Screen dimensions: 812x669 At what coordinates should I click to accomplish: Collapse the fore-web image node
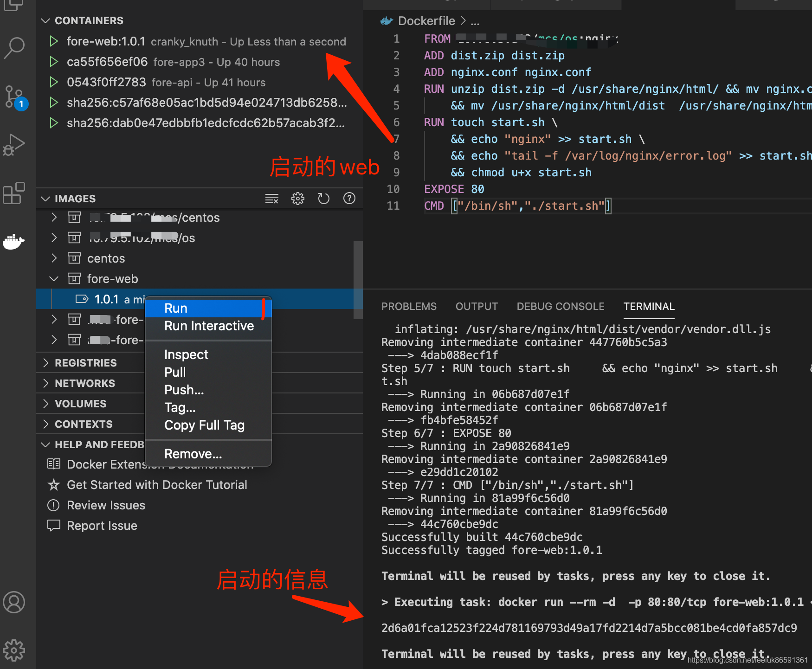[54, 278]
